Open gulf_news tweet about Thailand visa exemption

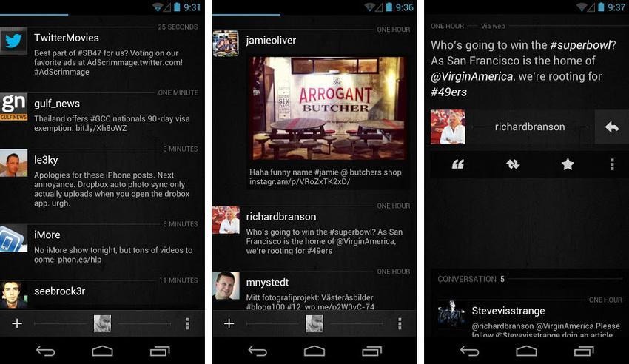(112, 124)
